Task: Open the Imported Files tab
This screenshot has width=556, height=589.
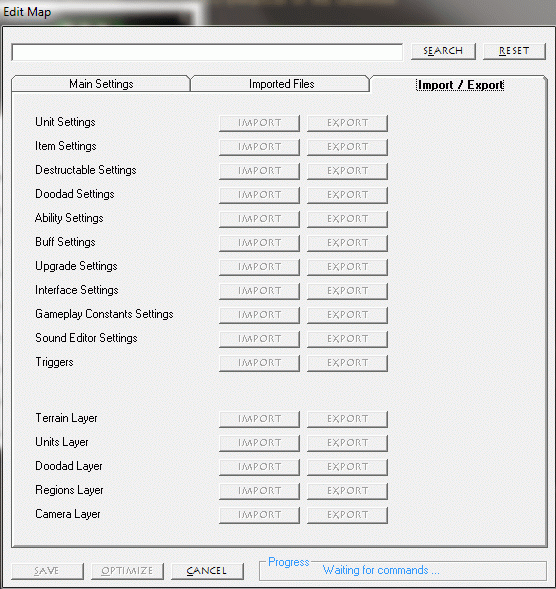Action: click(x=280, y=83)
